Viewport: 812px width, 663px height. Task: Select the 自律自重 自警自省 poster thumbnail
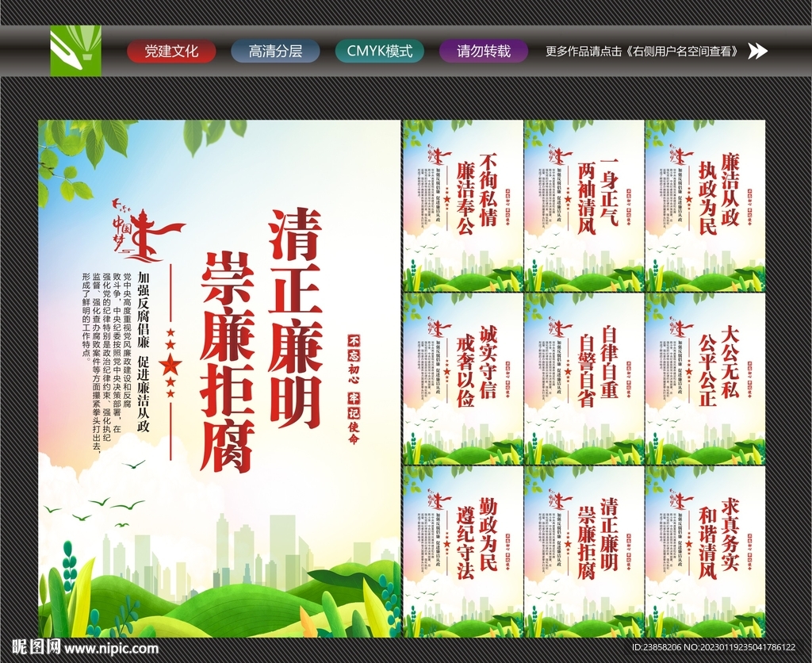(584, 379)
